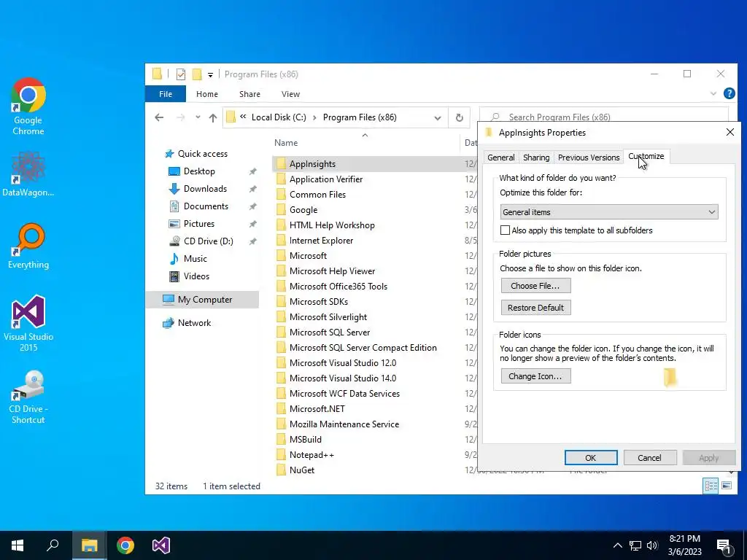Viewport: 747px width, 560px height.
Task: Click the volume speaker tray icon
Action: [x=652, y=545]
